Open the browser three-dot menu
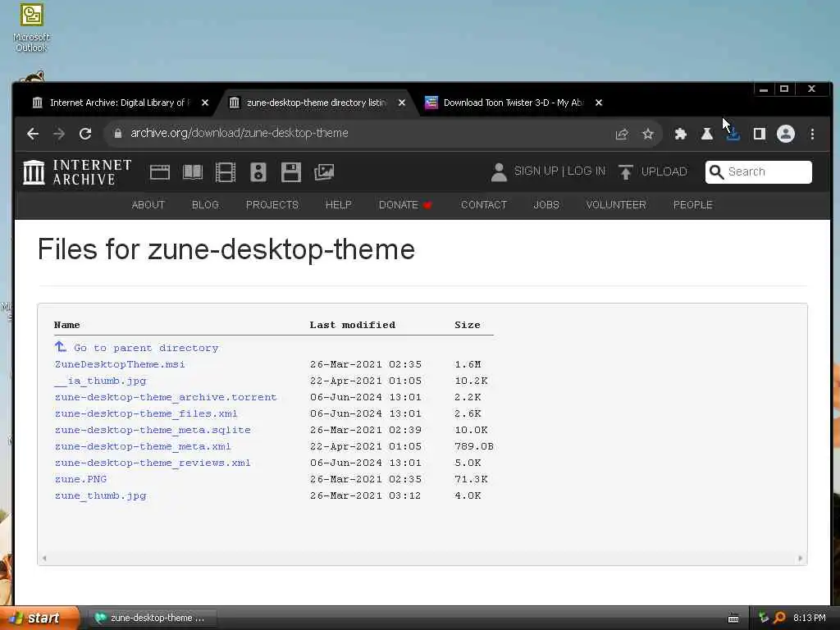Image resolution: width=840 pixels, height=630 pixels. click(813, 134)
